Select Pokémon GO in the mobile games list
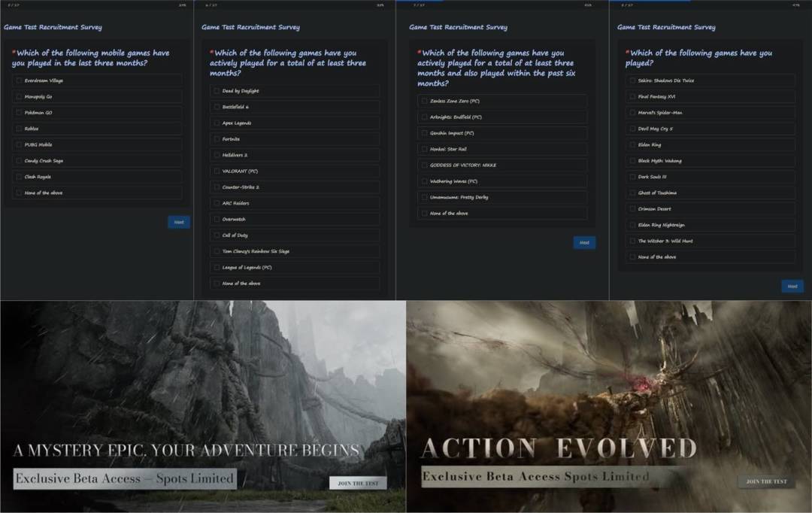 pyautogui.click(x=97, y=112)
